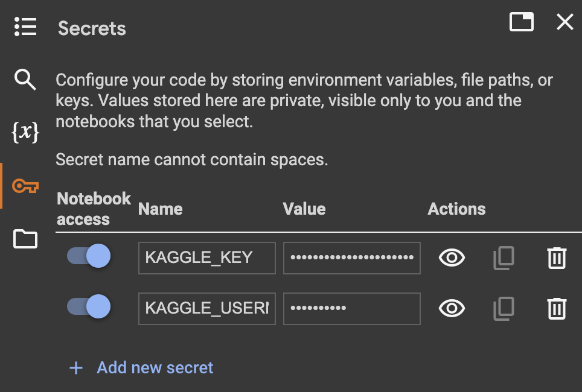Open the Files folder icon

(25, 238)
